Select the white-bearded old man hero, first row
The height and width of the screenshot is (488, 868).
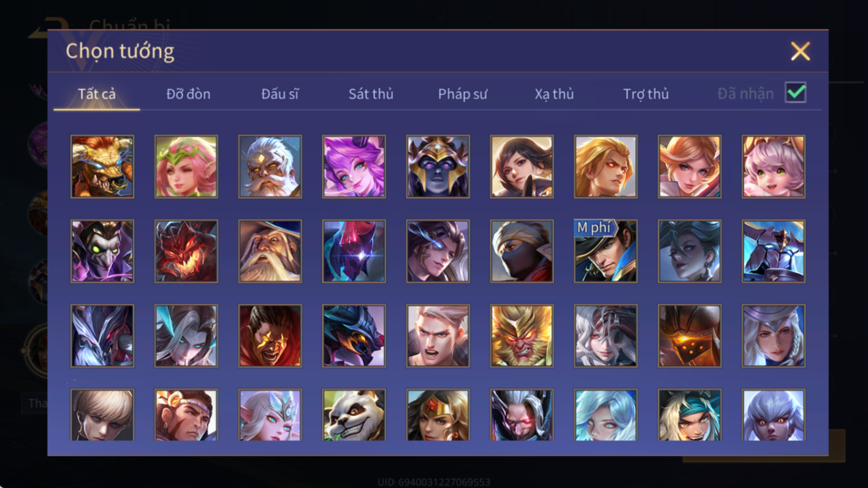(270, 167)
